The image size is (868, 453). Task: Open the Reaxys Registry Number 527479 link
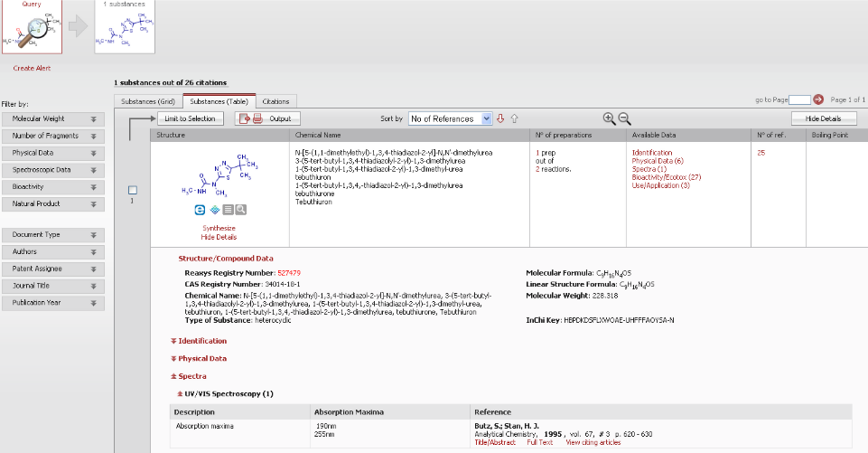click(289, 273)
